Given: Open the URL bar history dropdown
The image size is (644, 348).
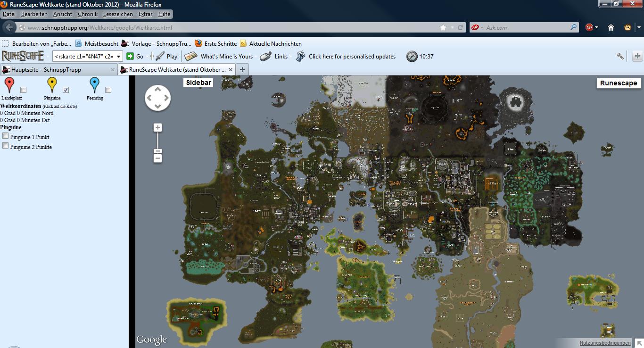Looking at the screenshot, I should 452,27.
